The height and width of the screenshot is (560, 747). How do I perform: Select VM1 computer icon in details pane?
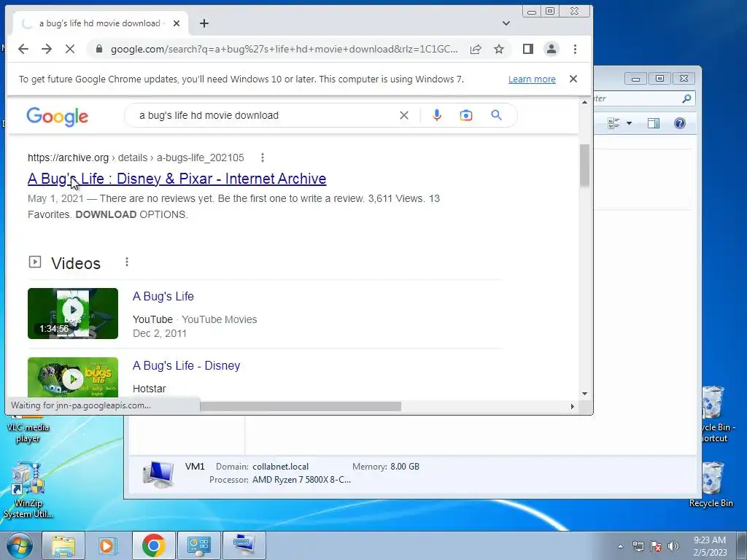coord(158,473)
